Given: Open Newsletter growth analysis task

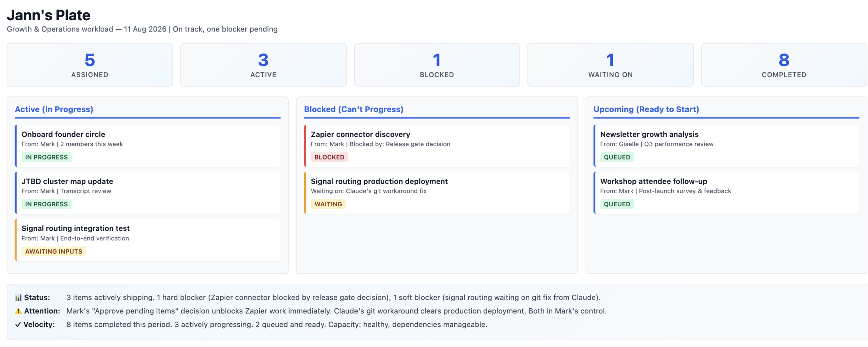Looking at the screenshot, I should click(726, 146).
